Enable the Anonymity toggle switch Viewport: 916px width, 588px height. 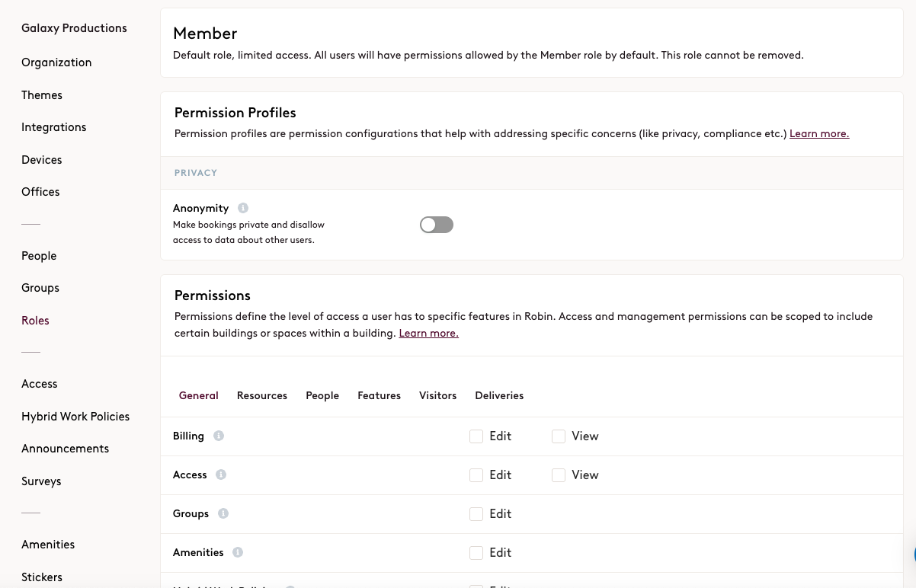(x=437, y=225)
